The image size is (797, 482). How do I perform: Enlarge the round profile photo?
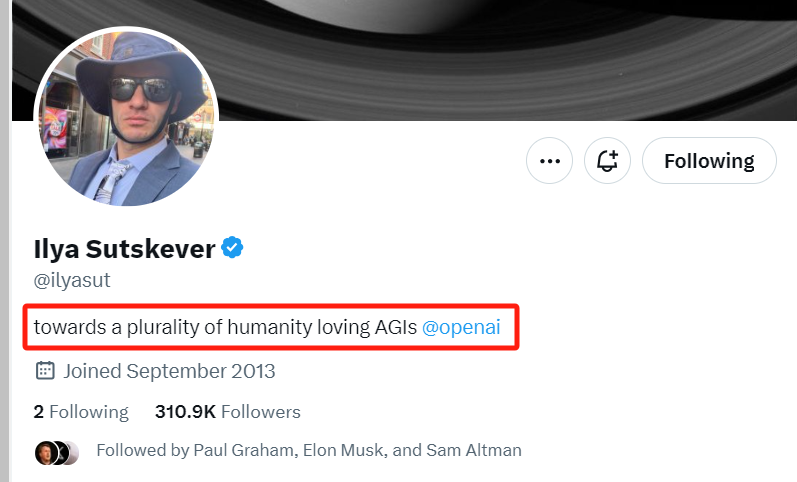coord(125,116)
